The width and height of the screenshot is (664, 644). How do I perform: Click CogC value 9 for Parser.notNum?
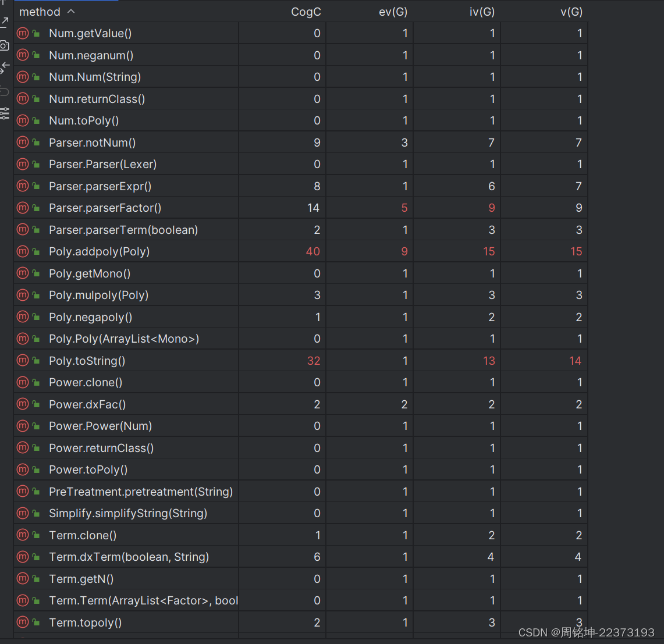[x=317, y=143]
